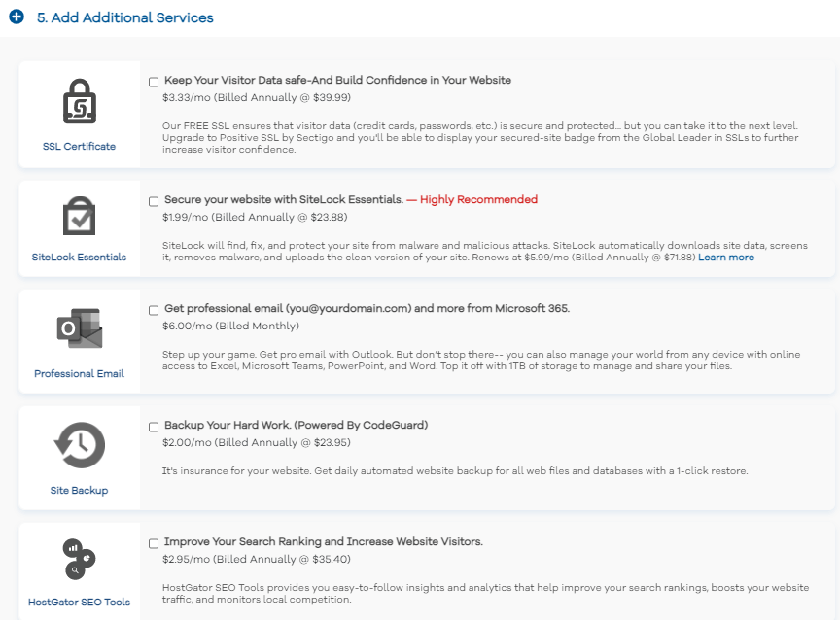Click the Secure your website with SiteLock heading
The width and height of the screenshot is (840, 620).
(284, 200)
